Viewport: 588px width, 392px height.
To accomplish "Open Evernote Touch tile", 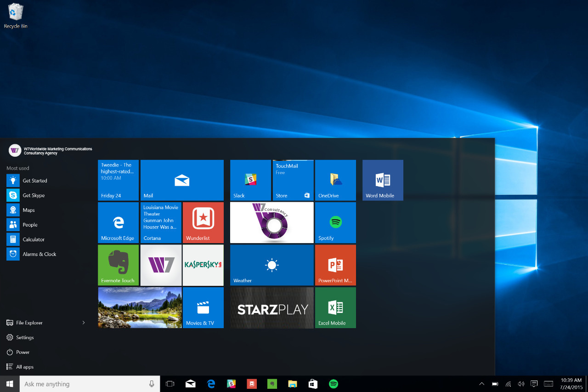I will 118,265.
